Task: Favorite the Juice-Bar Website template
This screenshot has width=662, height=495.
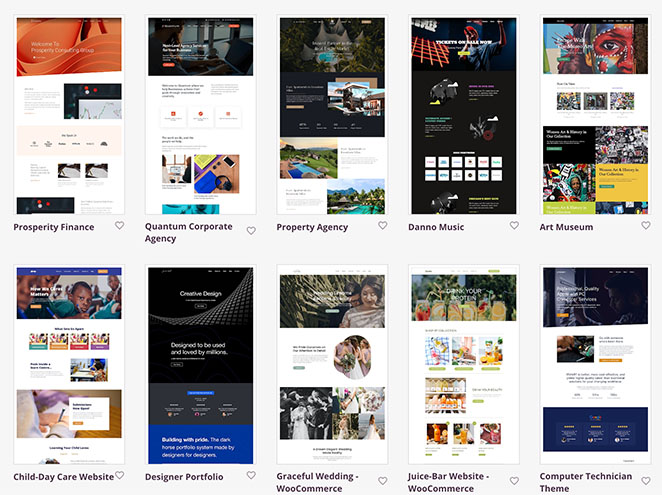Action: point(514,481)
